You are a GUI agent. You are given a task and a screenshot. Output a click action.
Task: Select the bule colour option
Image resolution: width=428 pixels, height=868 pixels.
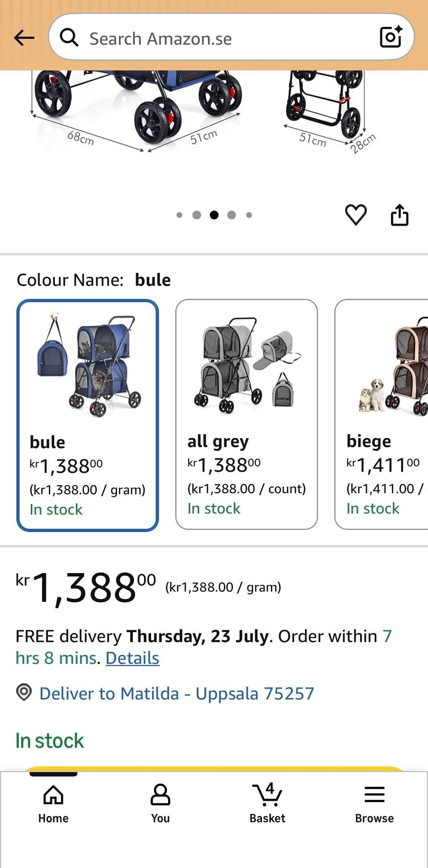[x=88, y=415]
